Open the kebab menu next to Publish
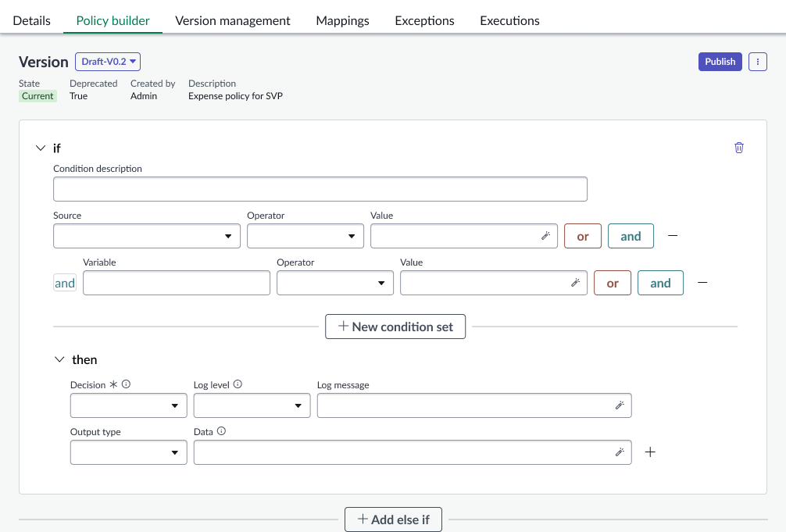The height and width of the screenshot is (532, 786). 757,62
